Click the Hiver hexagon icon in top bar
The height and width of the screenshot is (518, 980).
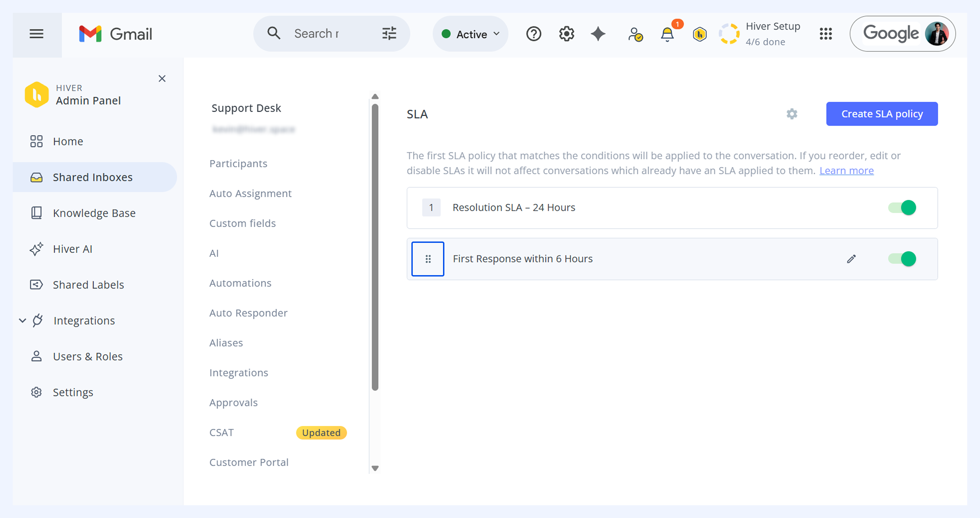point(699,34)
